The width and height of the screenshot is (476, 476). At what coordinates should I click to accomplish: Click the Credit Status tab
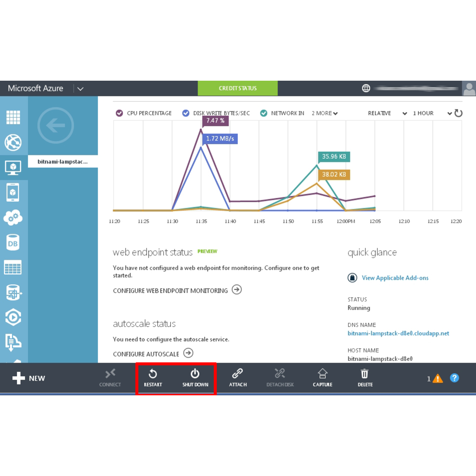(238, 88)
